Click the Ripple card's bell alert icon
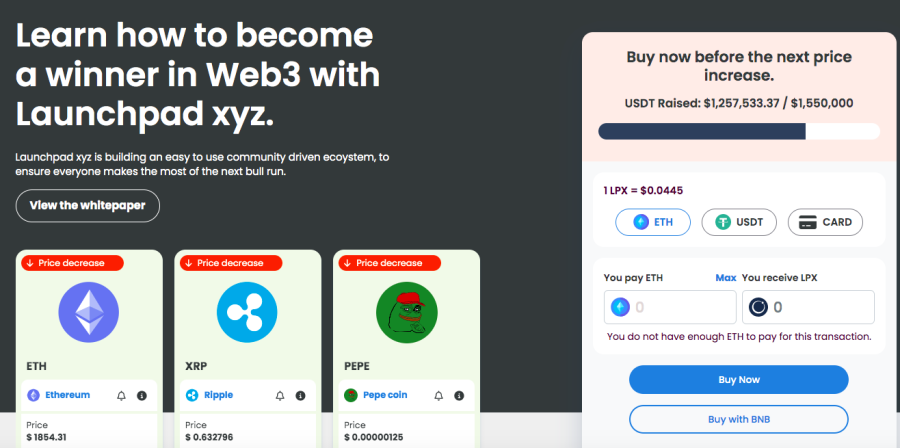This screenshot has height=448, width=900. coord(280,396)
